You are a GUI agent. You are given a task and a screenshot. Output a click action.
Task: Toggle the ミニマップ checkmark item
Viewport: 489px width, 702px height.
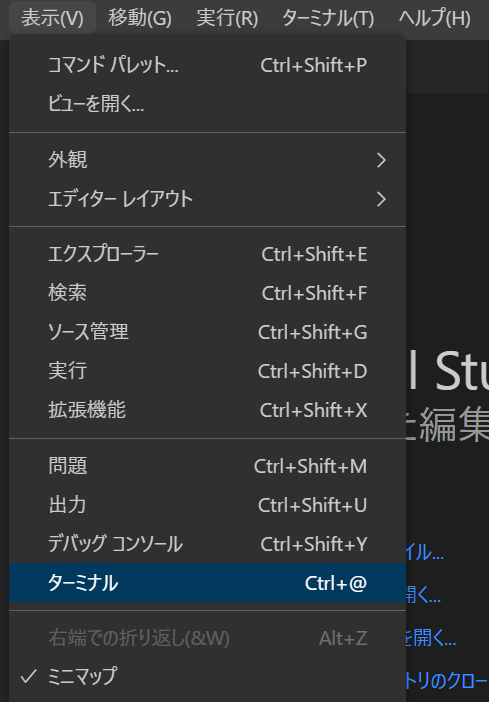tap(207, 676)
